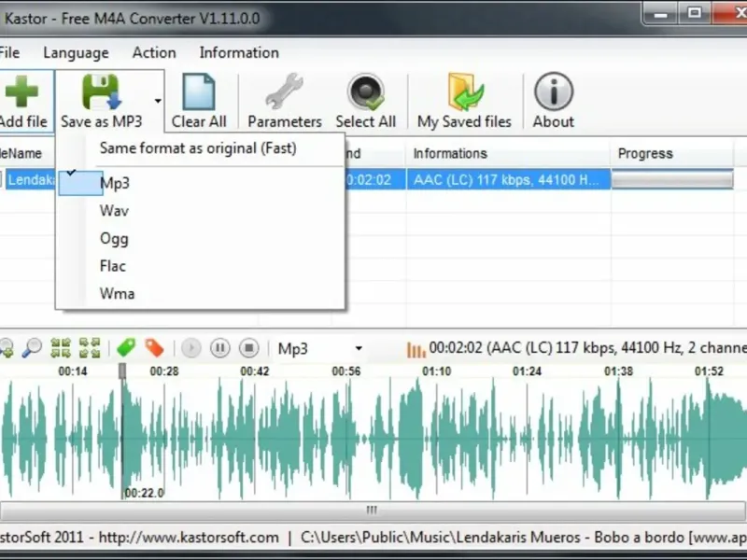Viewport: 747px width, 560px height.
Task: Click the Save as MP3 floppy icon
Action: click(102, 91)
